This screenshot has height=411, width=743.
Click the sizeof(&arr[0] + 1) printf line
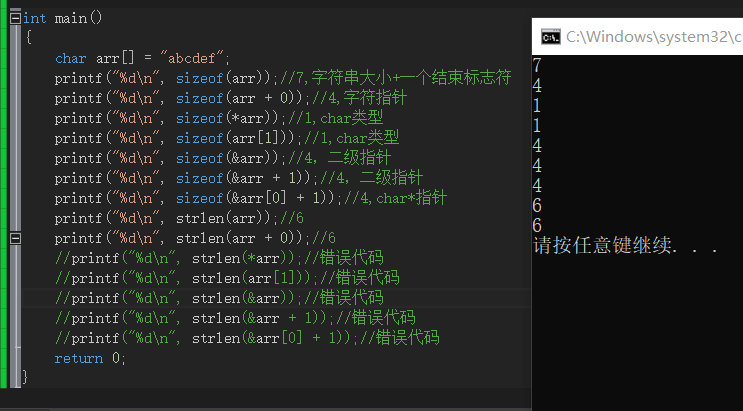point(251,198)
